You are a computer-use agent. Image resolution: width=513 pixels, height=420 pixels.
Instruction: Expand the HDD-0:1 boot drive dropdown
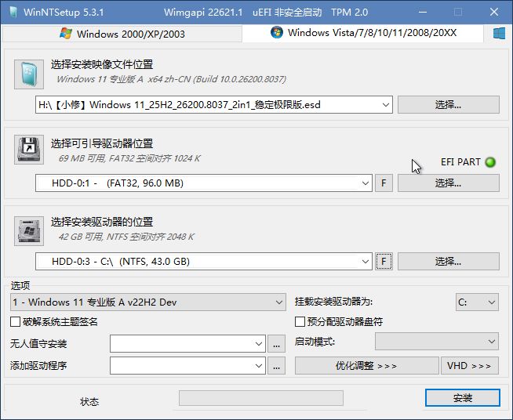pyautogui.click(x=366, y=183)
